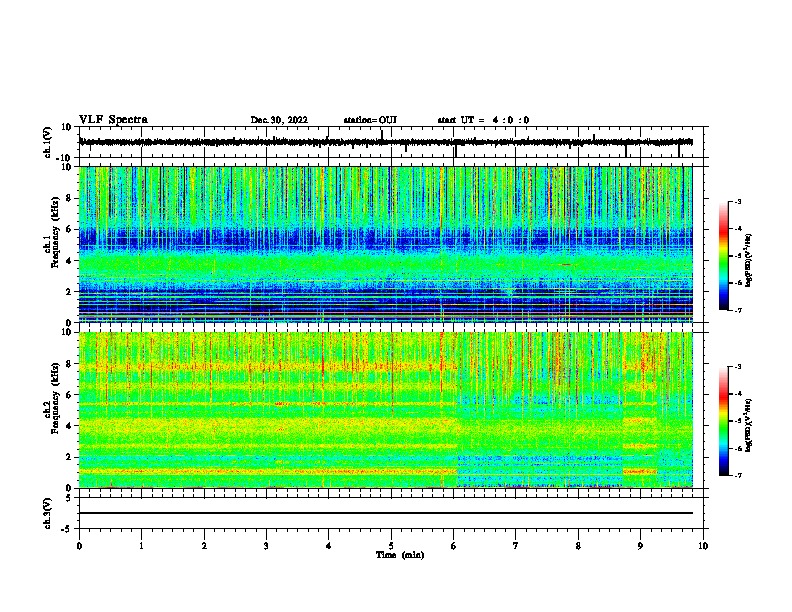Screen dimensions: 792x612
Task: Click the '-3' label on ch.2 colorbar
Action: tap(738, 367)
